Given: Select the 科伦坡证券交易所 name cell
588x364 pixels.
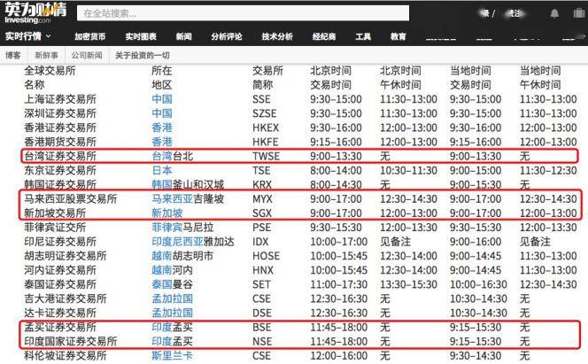Looking at the screenshot, I should pyautogui.click(x=66, y=356).
